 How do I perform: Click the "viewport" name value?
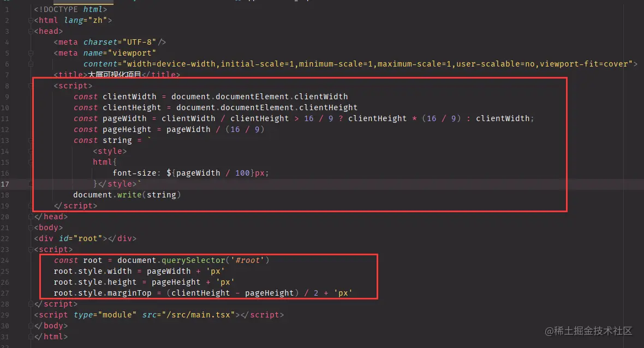pos(132,53)
